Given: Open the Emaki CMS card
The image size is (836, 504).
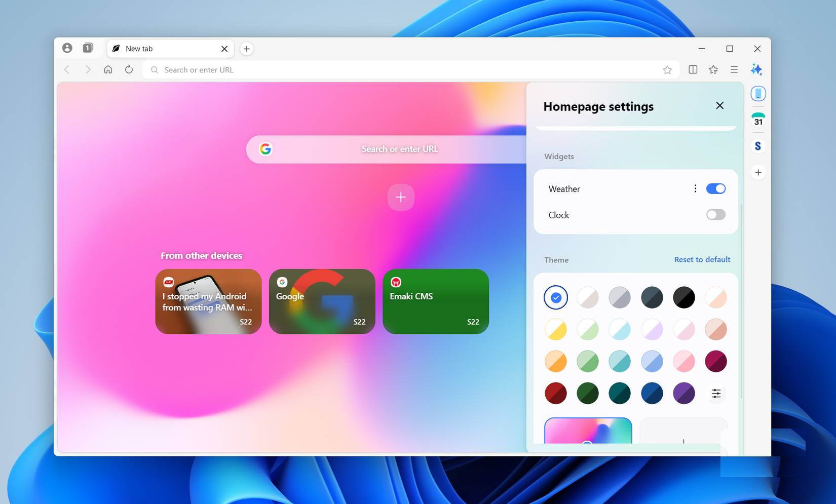Looking at the screenshot, I should click(436, 301).
